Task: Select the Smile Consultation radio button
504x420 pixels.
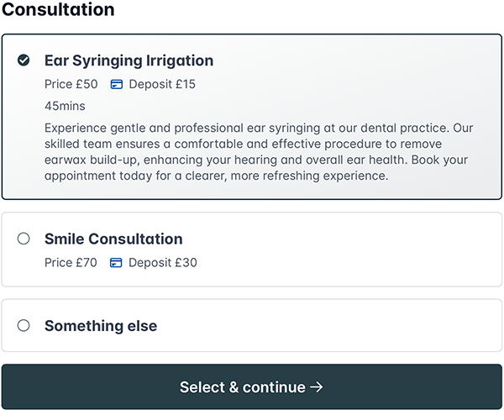Action: (x=24, y=239)
